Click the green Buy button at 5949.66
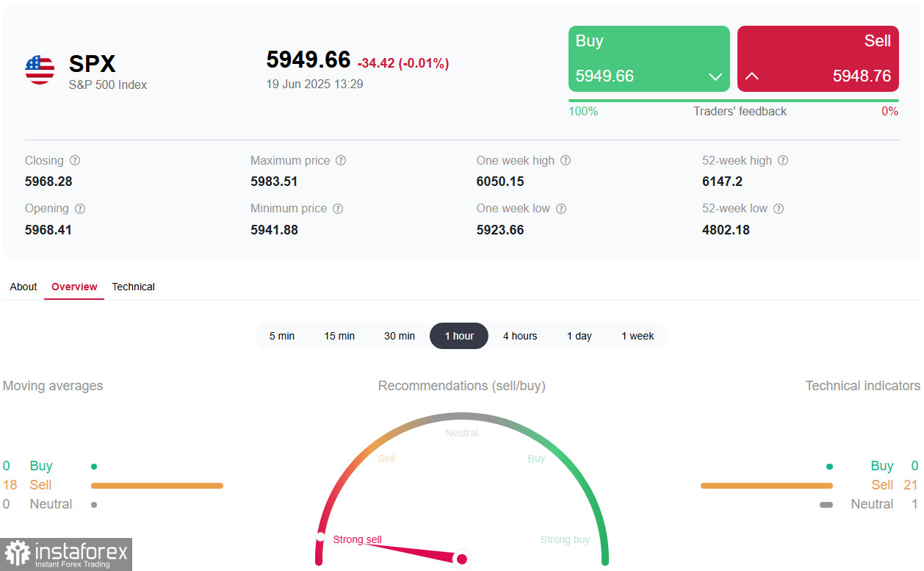The image size is (924, 571). pyautogui.click(x=649, y=59)
